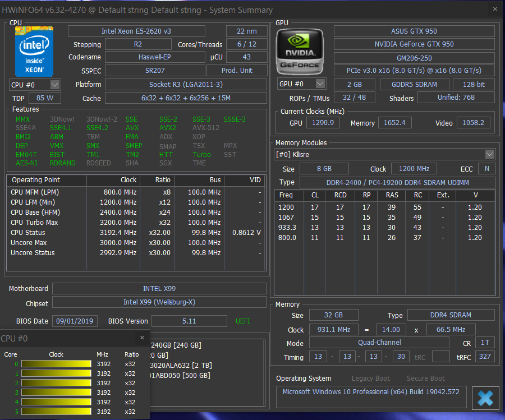The width and height of the screenshot is (505, 420).
Task: Click the GDDR5 SDRAM field
Action: click(x=415, y=84)
